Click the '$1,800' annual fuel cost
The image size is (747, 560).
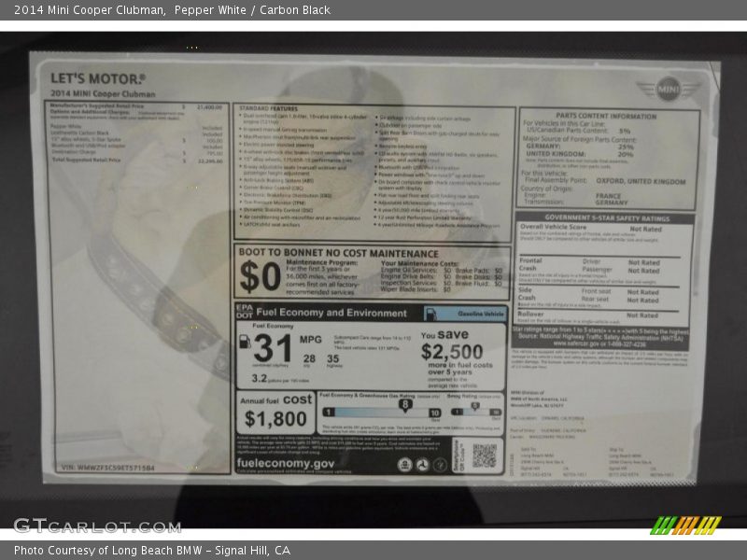coord(275,418)
